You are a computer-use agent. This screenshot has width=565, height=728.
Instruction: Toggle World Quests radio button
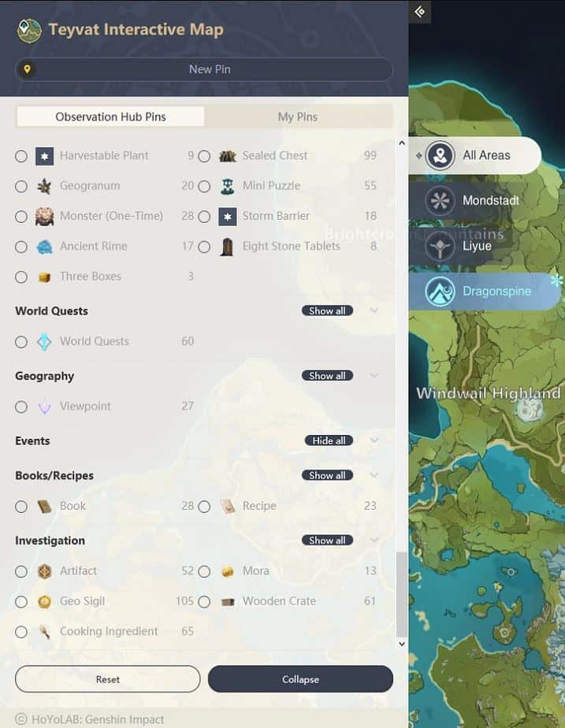click(21, 342)
